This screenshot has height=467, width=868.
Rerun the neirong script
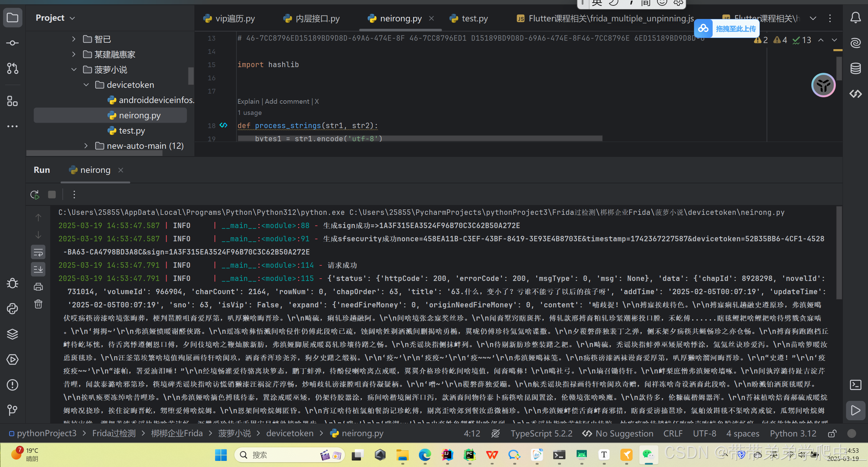35,195
